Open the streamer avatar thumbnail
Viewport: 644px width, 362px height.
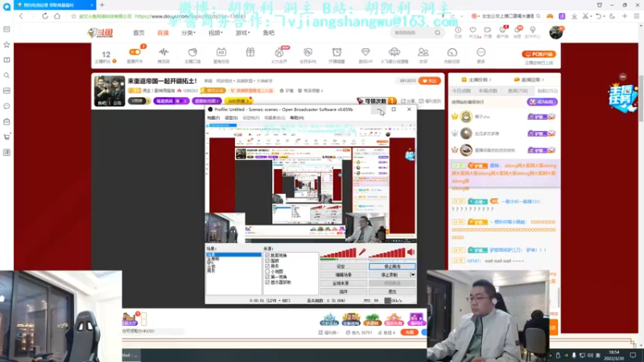tap(109, 91)
